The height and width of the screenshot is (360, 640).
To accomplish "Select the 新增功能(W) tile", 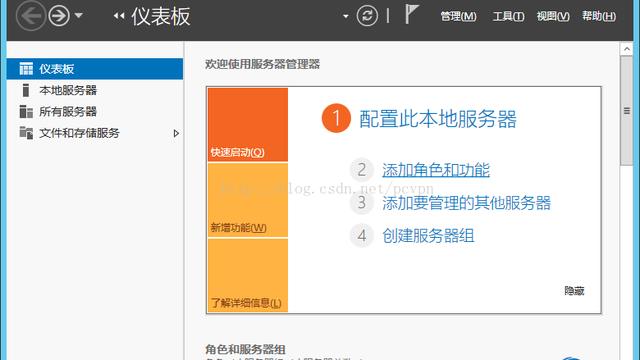I will pyautogui.click(x=248, y=200).
